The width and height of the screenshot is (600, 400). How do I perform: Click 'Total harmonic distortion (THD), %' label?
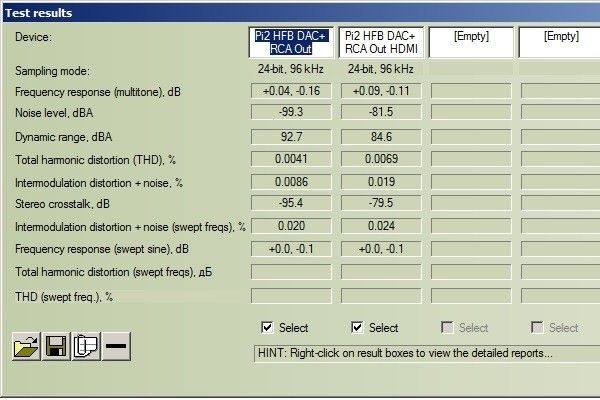click(x=95, y=160)
